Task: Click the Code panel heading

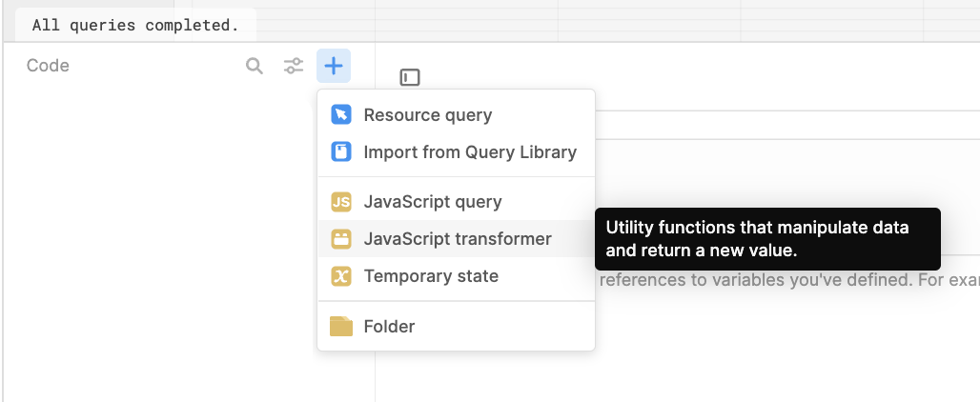Action: 48,66
